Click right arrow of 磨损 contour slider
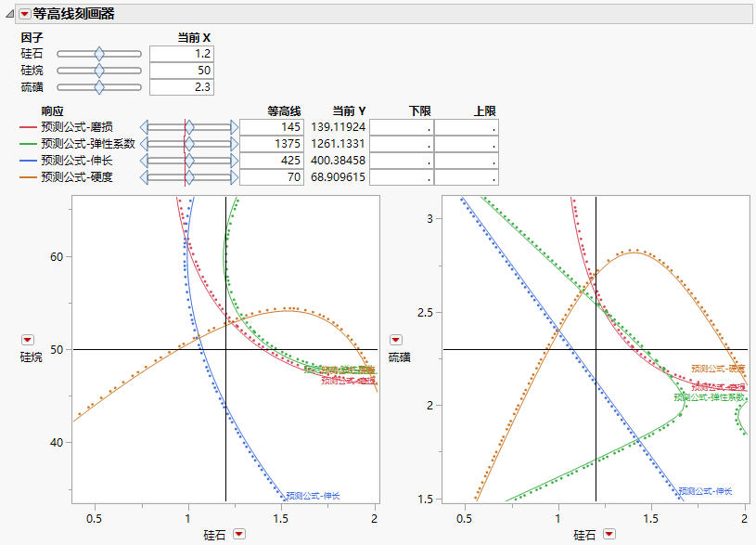756x545 pixels. pyautogui.click(x=235, y=127)
